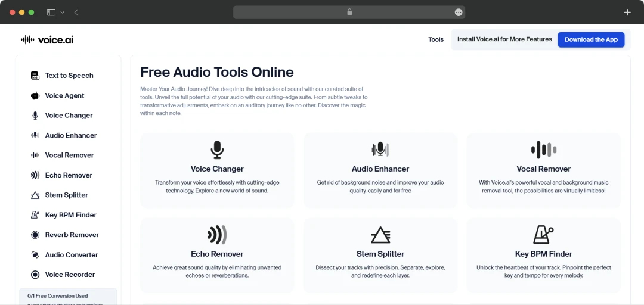The height and width of the screenshot is (305, 644).
Task: Click the Audio Converter sidebar icon
Action: click(x=35, y=255)
